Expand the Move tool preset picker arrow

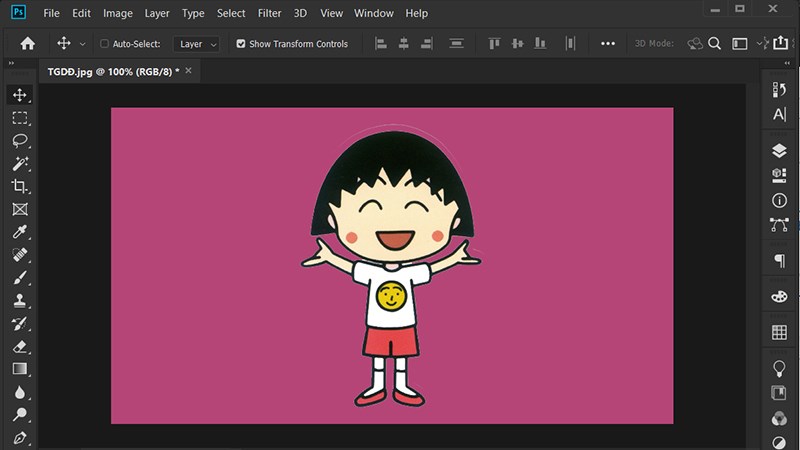pos(82,44)
